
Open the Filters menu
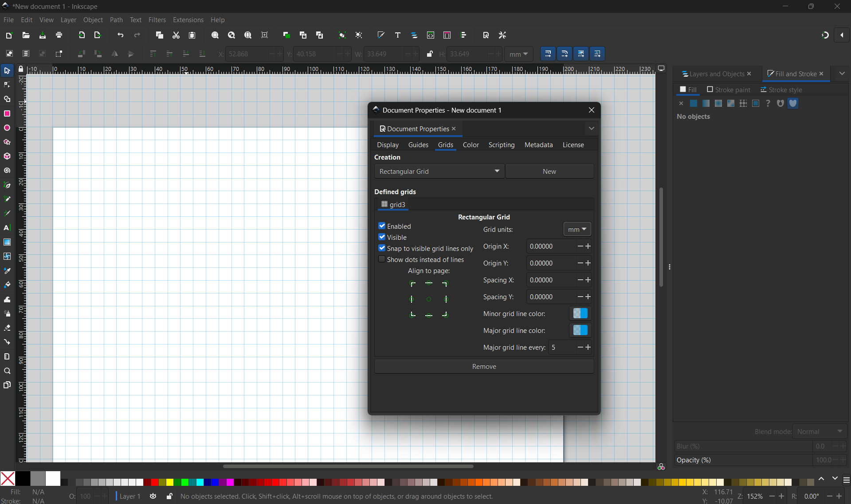157,20
